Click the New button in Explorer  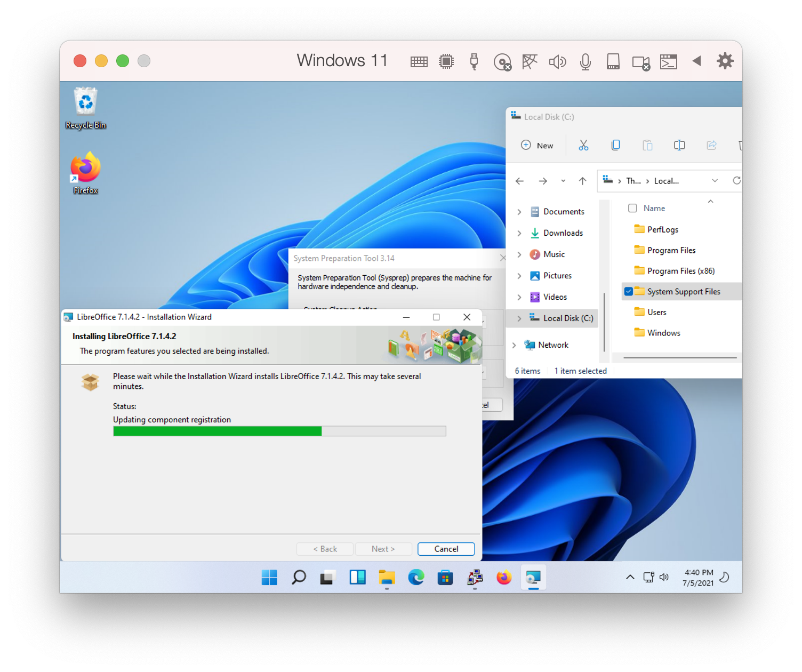tap(538, 145)
